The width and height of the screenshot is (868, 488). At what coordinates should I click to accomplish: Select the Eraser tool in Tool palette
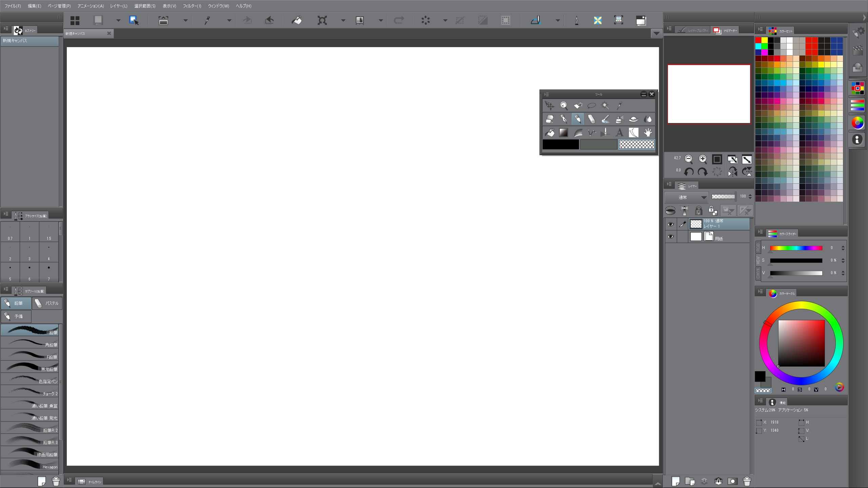point(550,119)
